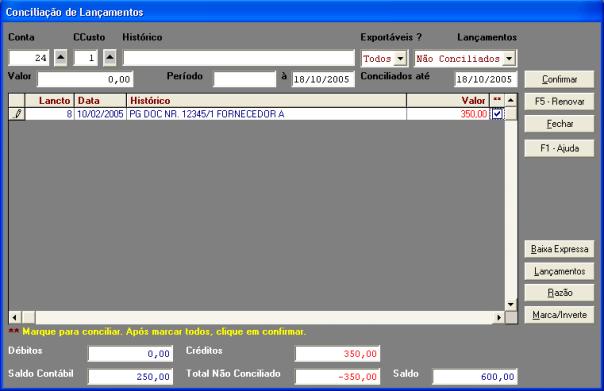Click the Marca/Inverte button
Screen dimensions: 604x391
click(559, 315)
